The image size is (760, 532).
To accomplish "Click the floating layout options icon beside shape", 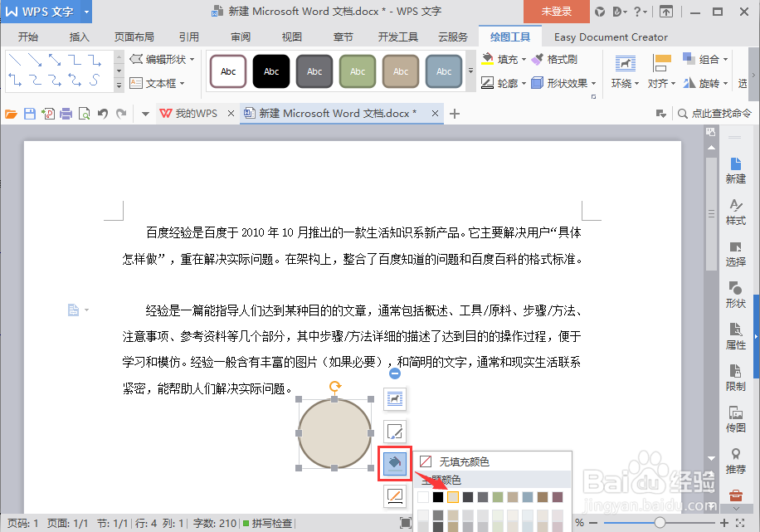I will [395, 399].
